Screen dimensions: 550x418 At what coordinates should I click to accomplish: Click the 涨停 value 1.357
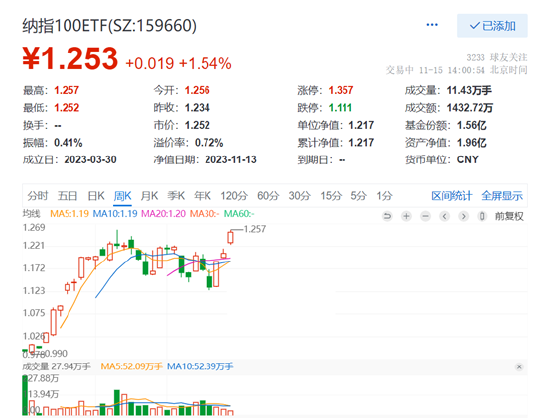341,90
